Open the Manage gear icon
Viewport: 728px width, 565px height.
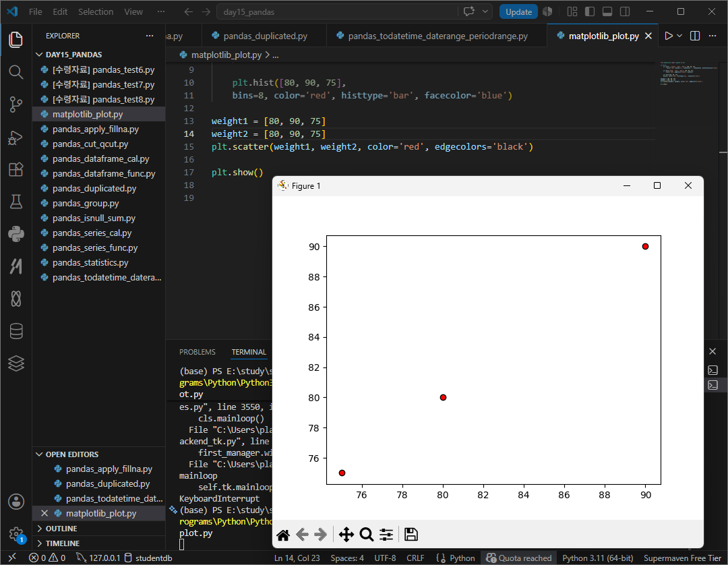tap(16, 534)
